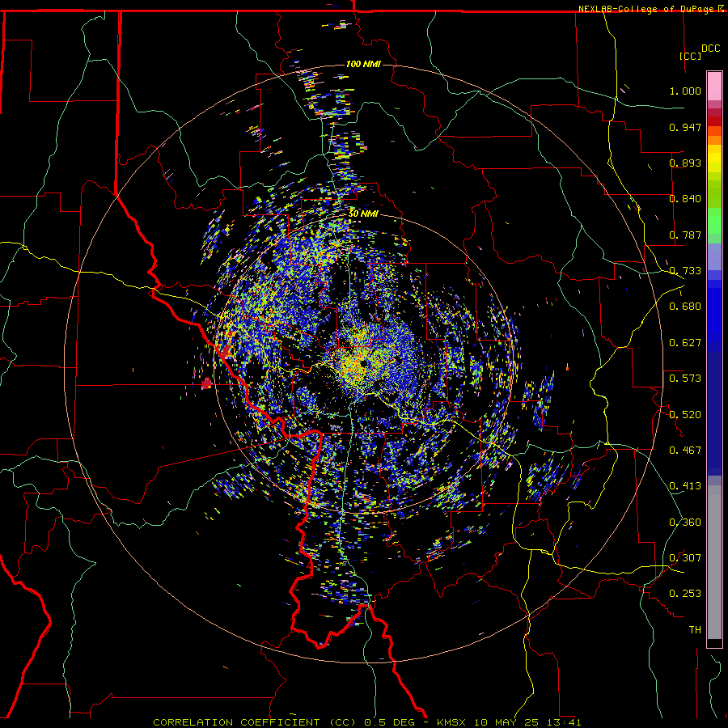The height and width of the screenshot is (728, 728).
Task: Click the DCC label above color scale
Action: click(x=710, y=49)
